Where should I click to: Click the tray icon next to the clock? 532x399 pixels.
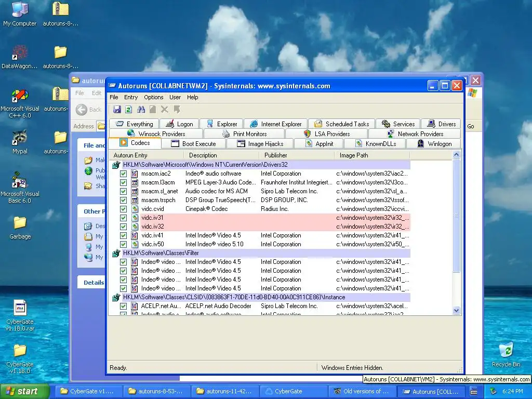pos(493,391)
